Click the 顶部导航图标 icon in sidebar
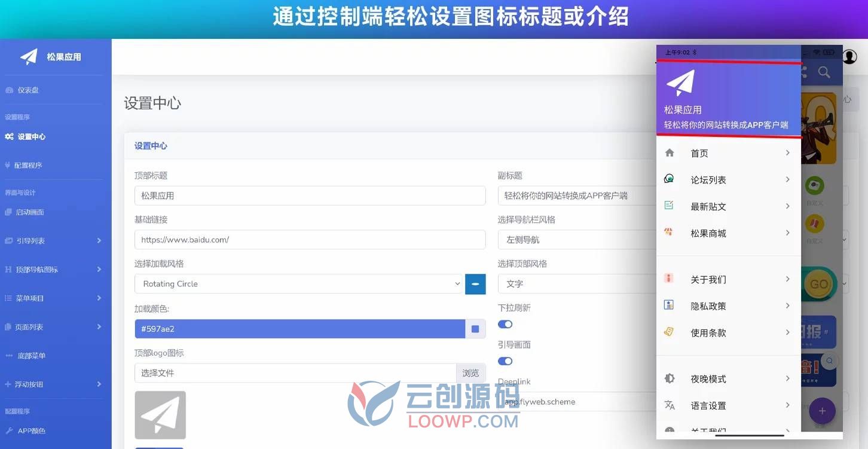Viewport: 868px width, 449px height. coord(8,270)
